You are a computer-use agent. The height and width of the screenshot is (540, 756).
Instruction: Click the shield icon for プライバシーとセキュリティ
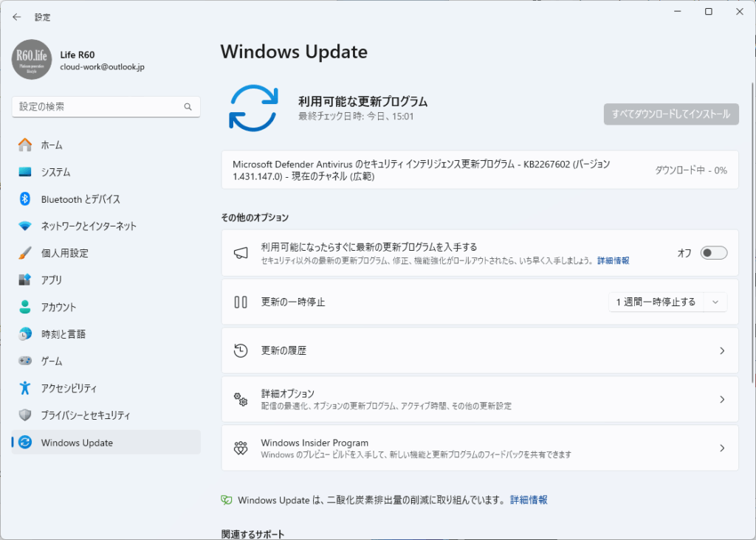point(25,415)
